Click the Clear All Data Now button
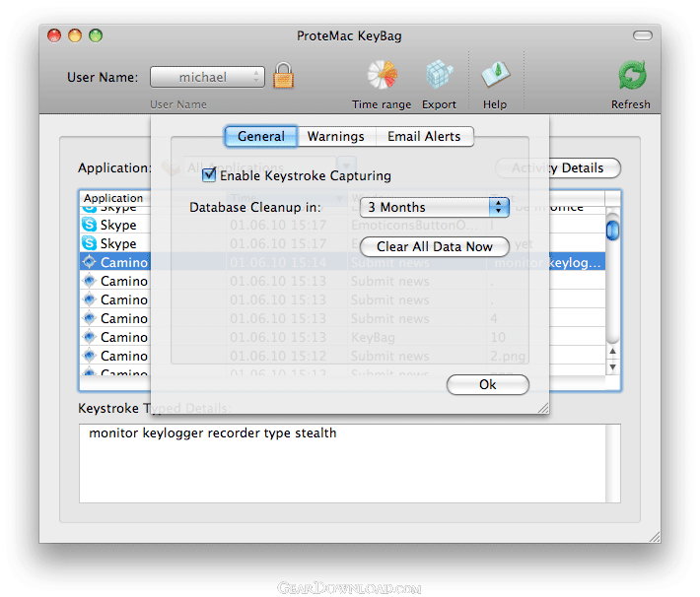 click(x=435, y=246)
